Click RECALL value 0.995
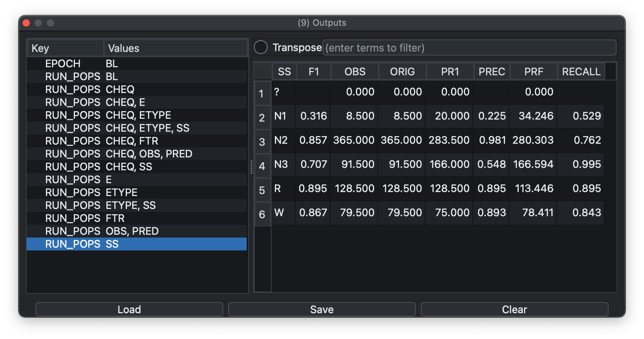Viewport: 644px width, 339px height. click(581, 165)
